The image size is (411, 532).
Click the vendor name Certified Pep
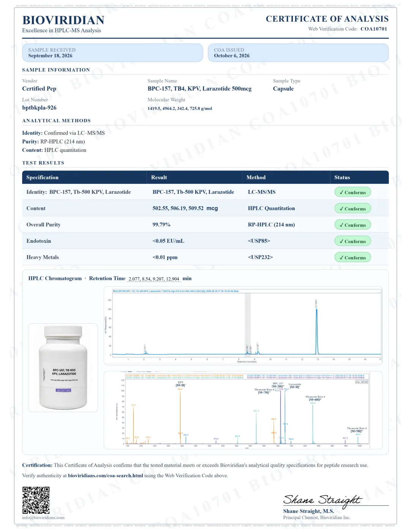coord(39,89)
